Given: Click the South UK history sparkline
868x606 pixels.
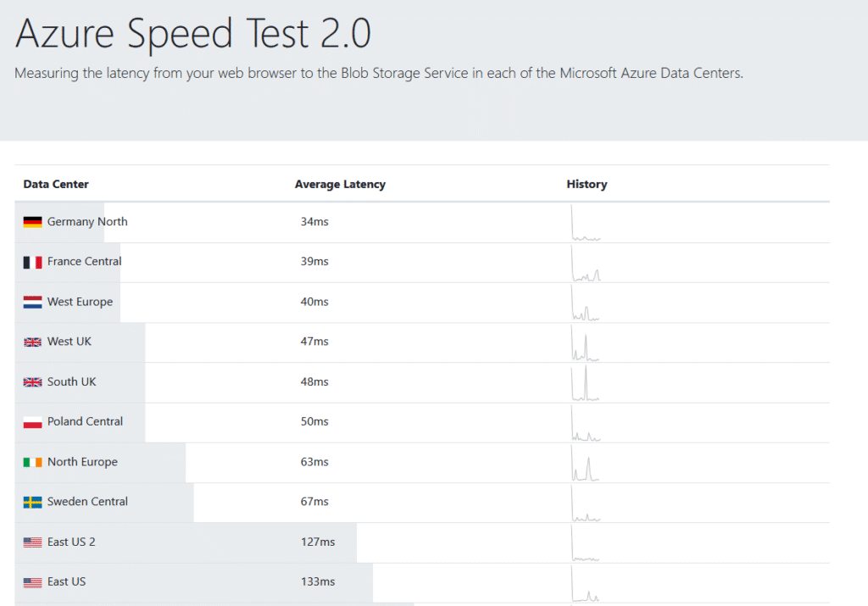Looking at the screenshot, I should (586, 383).
